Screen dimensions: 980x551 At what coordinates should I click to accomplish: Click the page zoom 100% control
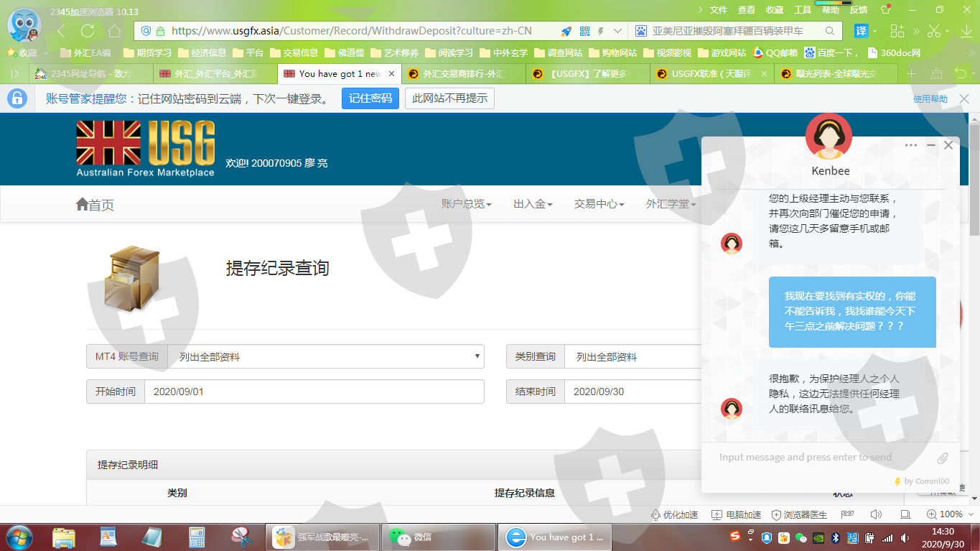(945, 514)
